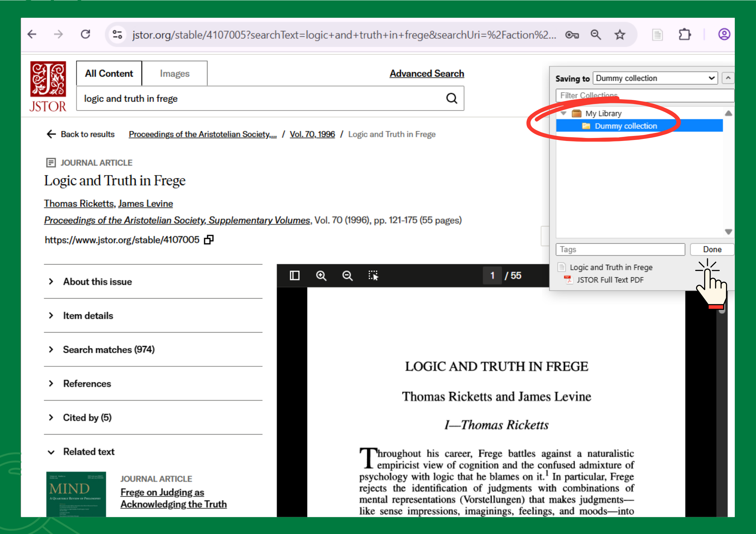This screenshot has height=534, width=756.
Task: Open Vol. 70, 1996 breadcrumb link
Action: click(x=312, y=134)
